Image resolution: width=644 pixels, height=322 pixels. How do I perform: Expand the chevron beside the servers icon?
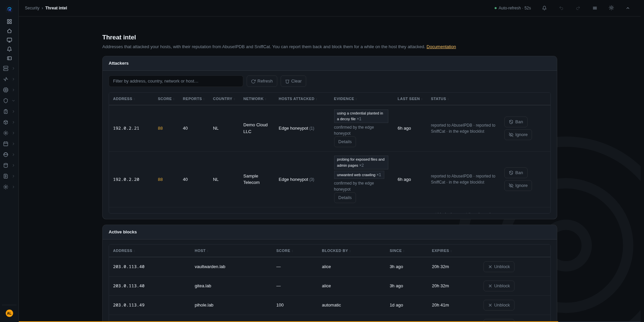point(13,68)
